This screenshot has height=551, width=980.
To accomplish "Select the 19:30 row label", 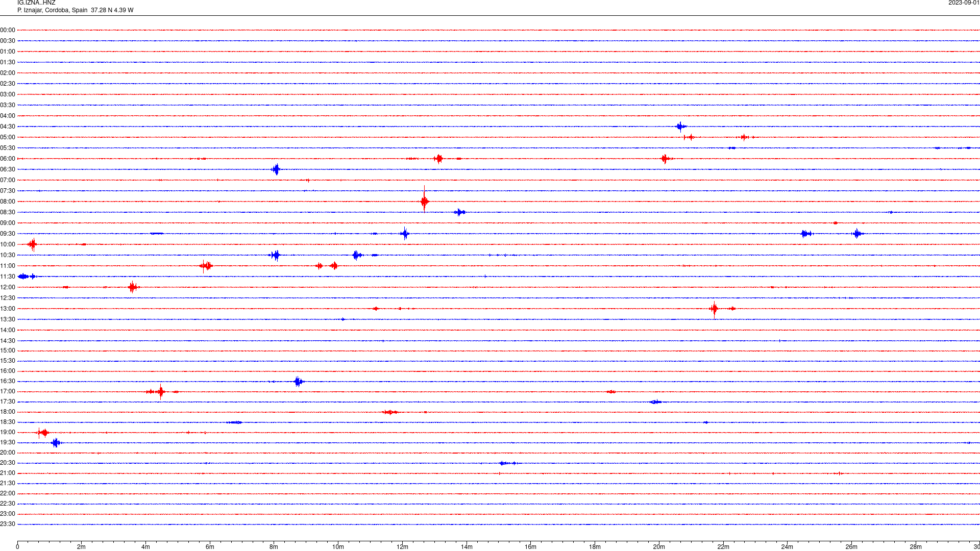I will click(8, 442).
